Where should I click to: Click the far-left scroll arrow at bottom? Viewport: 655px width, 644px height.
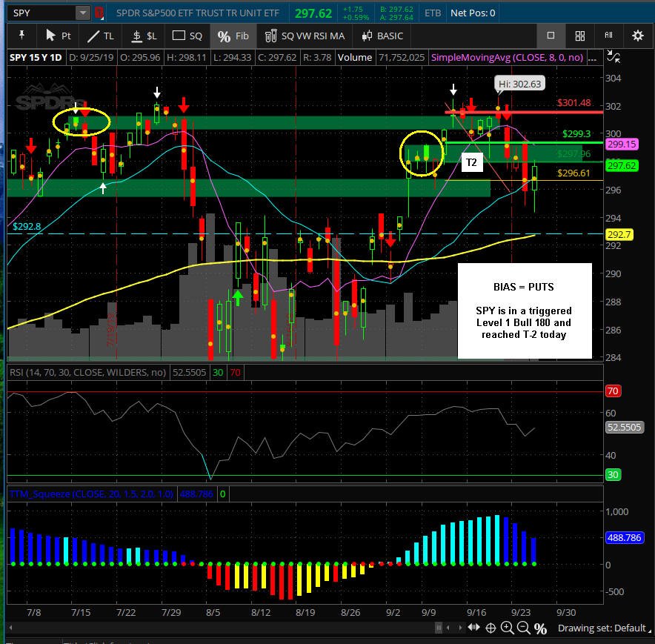pos(10,628)
